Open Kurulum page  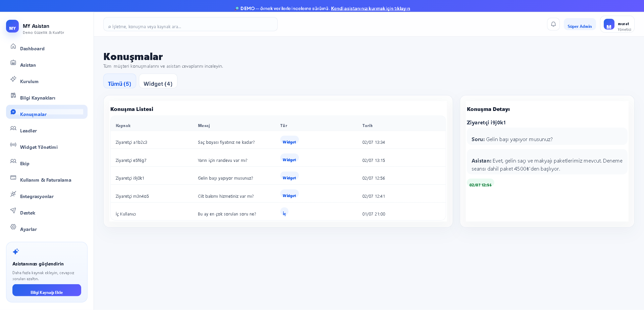(47, 79)
